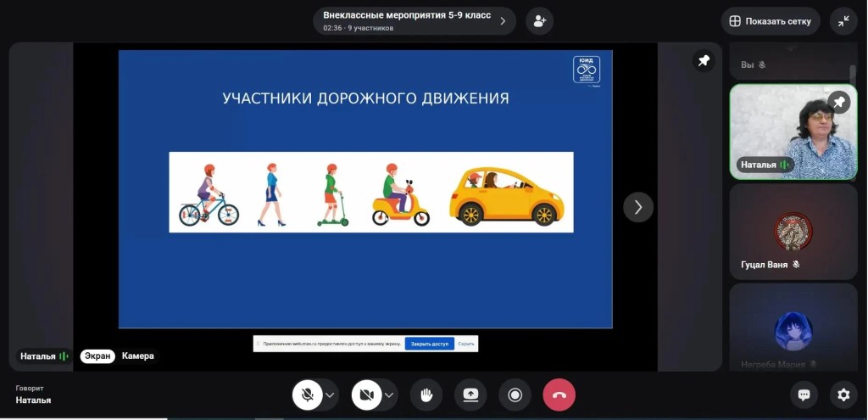This screenshot has height=420, width=868.
Task: Switch to the Экран tab
Action: pyautogui.click(x=98, y=356)
